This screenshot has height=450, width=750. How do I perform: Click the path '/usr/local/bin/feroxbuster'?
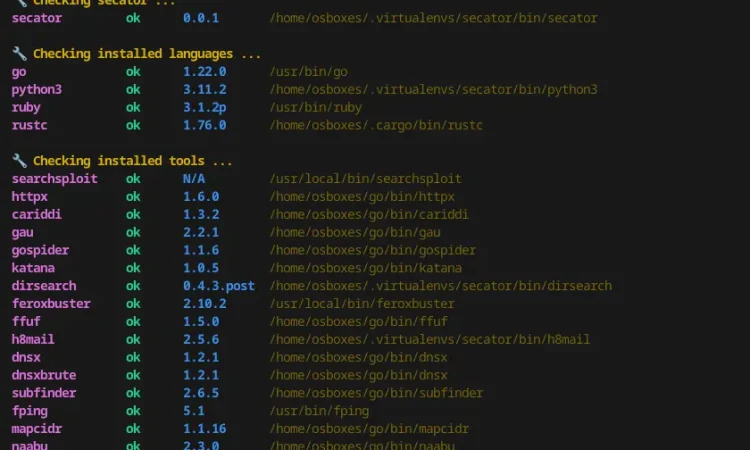click(362, 304)
